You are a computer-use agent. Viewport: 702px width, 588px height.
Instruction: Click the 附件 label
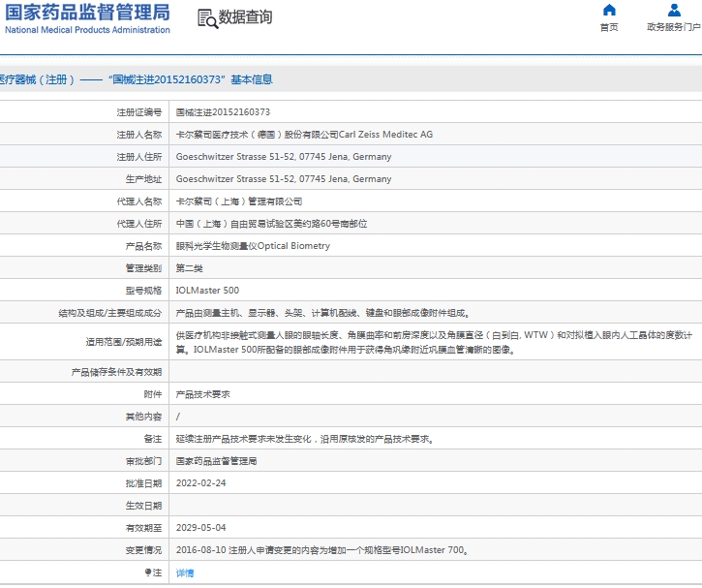(153, 394)
